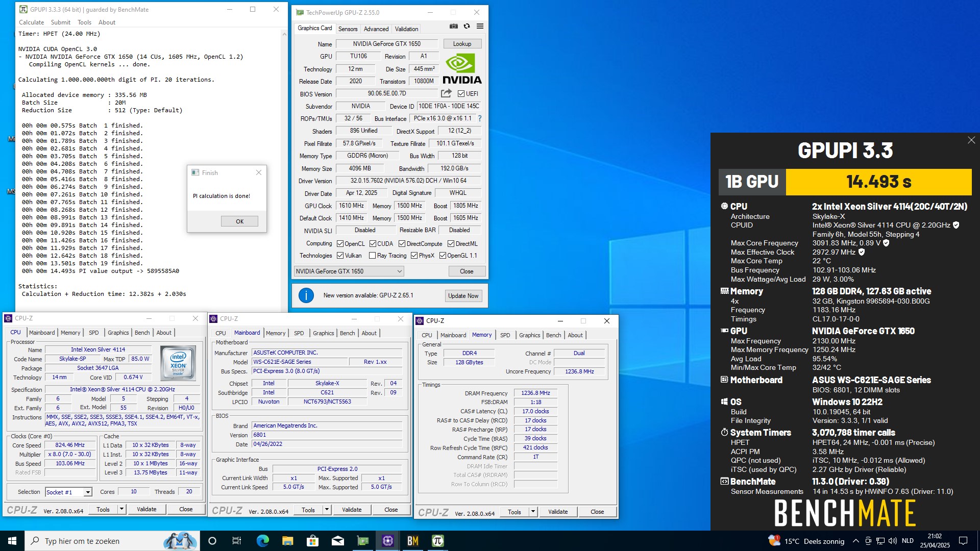Open Submit menu in GPUPI
The height and width of the screenshot is (551, 980).
point(60,22)
